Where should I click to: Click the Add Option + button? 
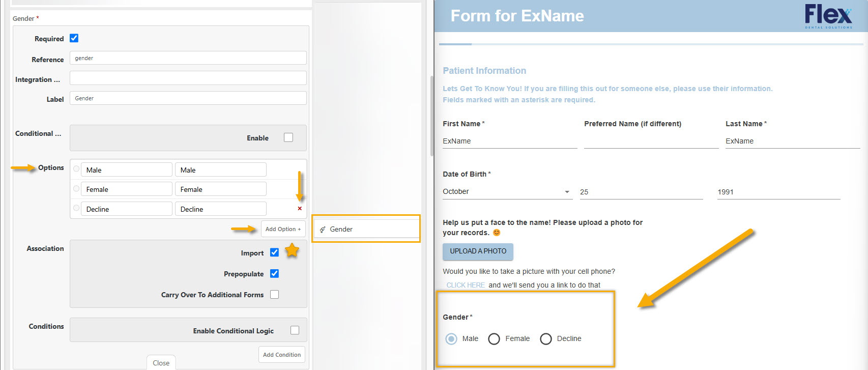click(283, 229)
